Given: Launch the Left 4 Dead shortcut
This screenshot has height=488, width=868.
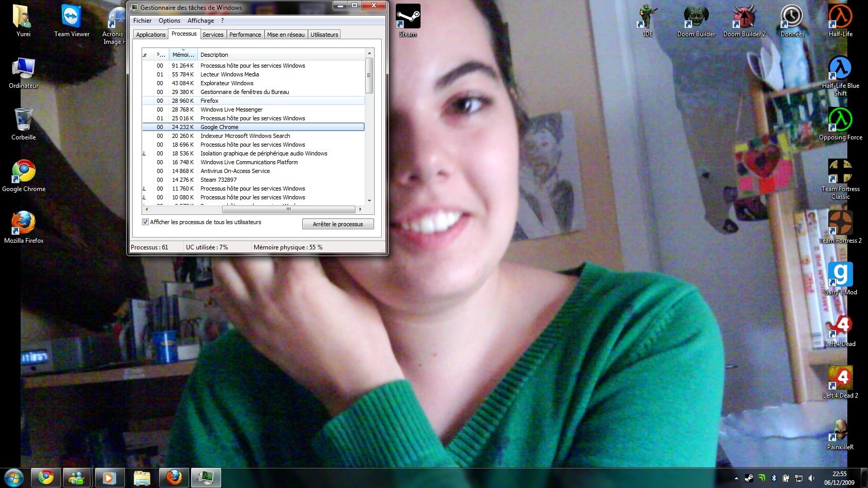Looking at the screenshot, I should point(841,330).
